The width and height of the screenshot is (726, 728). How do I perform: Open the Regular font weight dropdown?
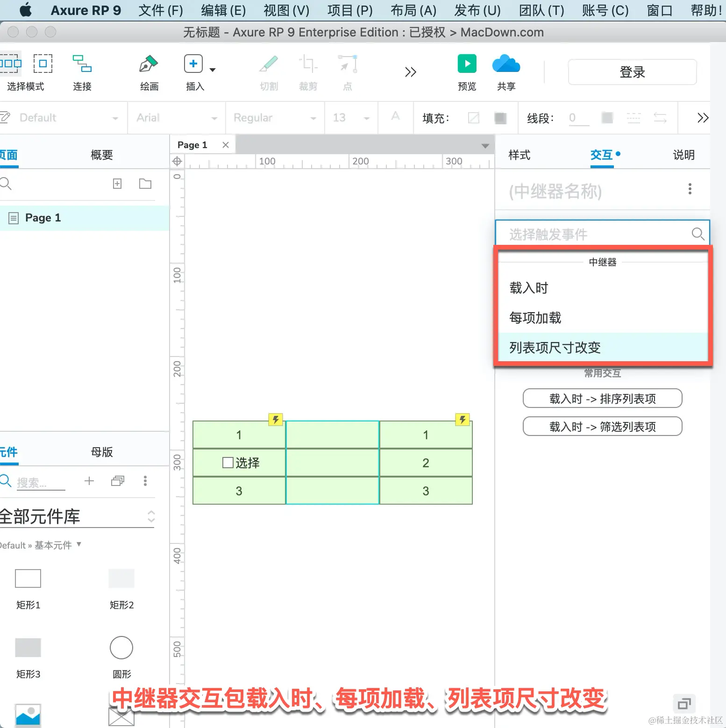click(x=275, y=118)
